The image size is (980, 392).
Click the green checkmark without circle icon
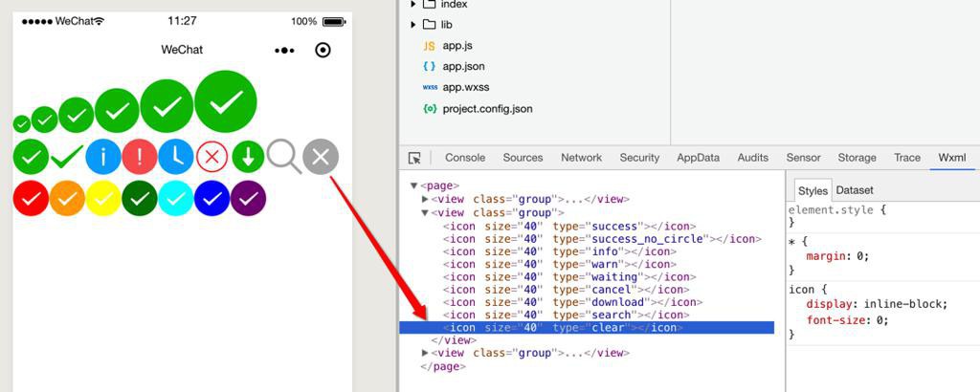pos(67,156)
